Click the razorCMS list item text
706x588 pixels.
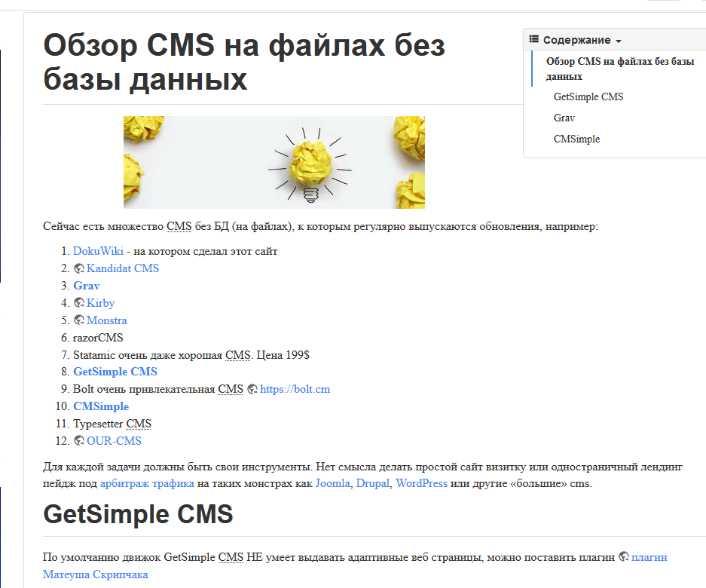[x=98, y=338]
